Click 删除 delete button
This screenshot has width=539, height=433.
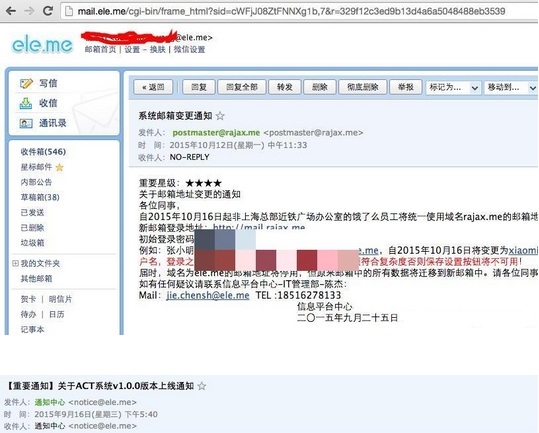tap(320, 87)
